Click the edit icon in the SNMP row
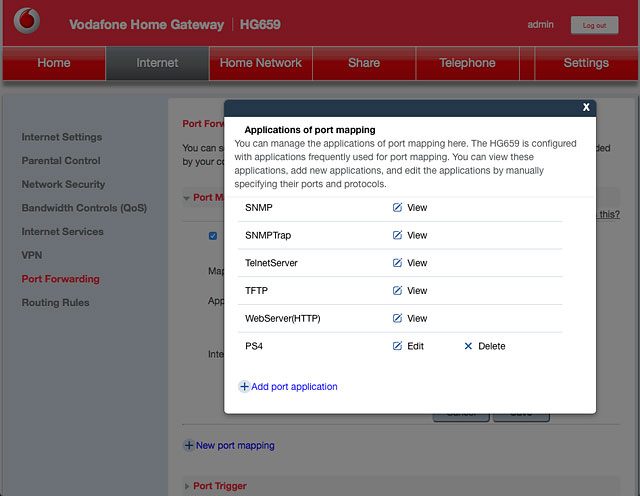This screenshot has width=640, height=496. point(397,207)
